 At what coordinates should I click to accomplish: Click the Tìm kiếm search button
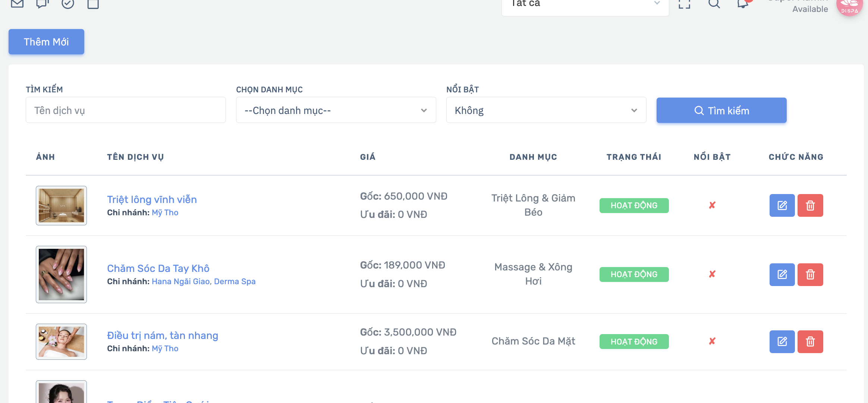pyautogui.click(x=721, y=110)
